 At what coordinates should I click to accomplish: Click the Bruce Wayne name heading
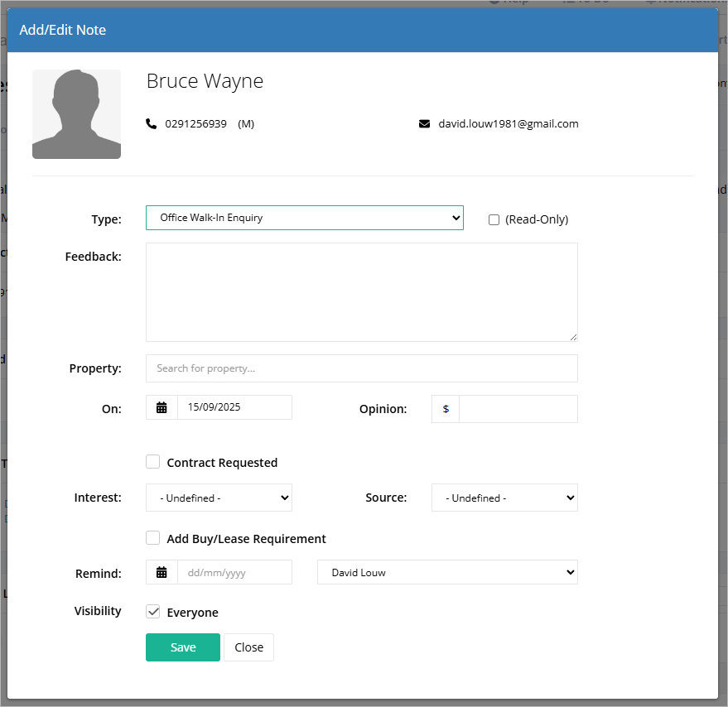(205, 81)
